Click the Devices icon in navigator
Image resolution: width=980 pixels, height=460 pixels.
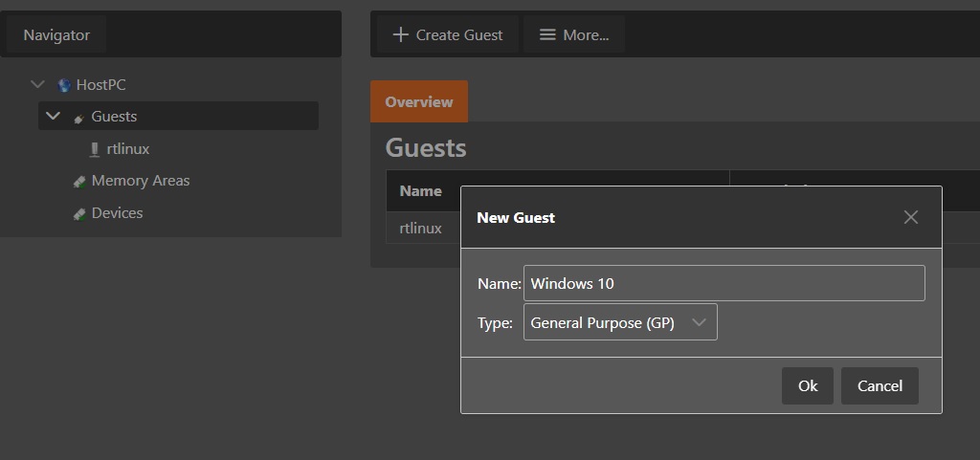pyautogui.click(x=79, y=214)
